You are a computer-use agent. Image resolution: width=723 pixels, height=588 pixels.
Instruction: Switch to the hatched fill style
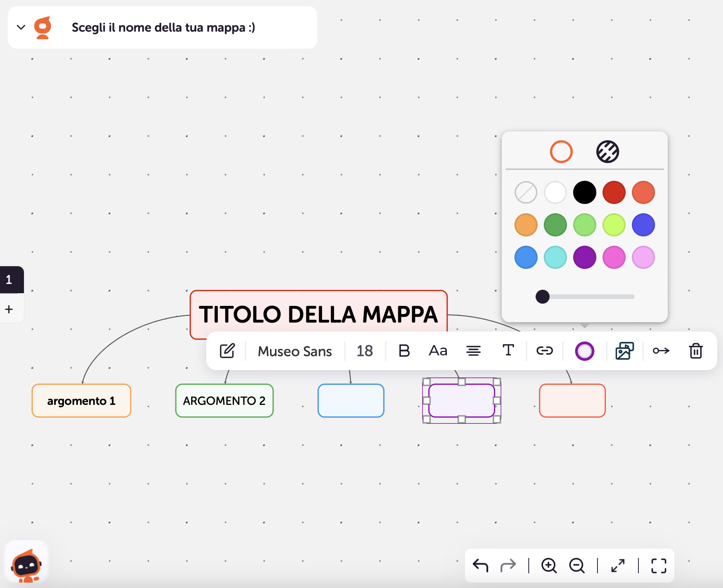608,151
